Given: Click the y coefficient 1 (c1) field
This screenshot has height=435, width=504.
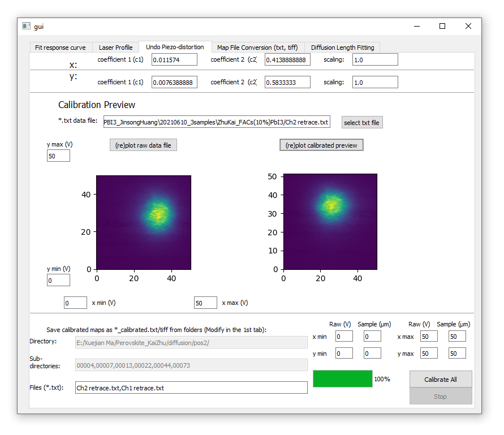Looking at the screenshot, I should 175,83.
